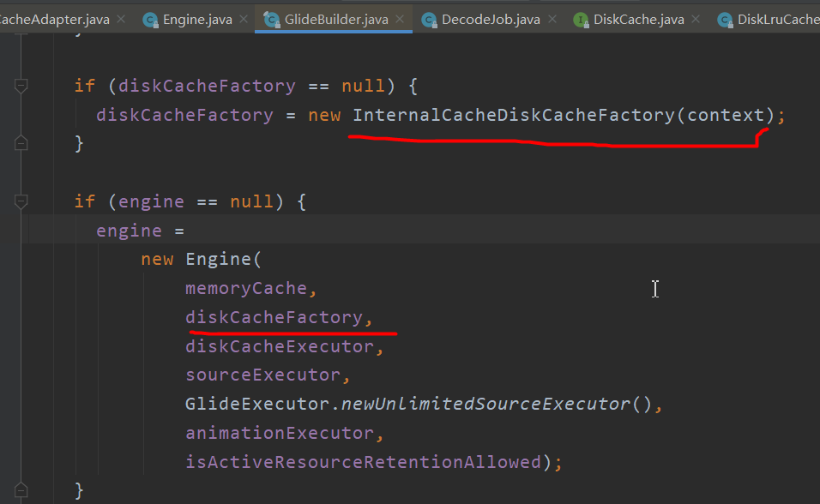The image size is (820, 504).
Task: Click the fold marker between the two if-blocks
Action: point(21,142)
